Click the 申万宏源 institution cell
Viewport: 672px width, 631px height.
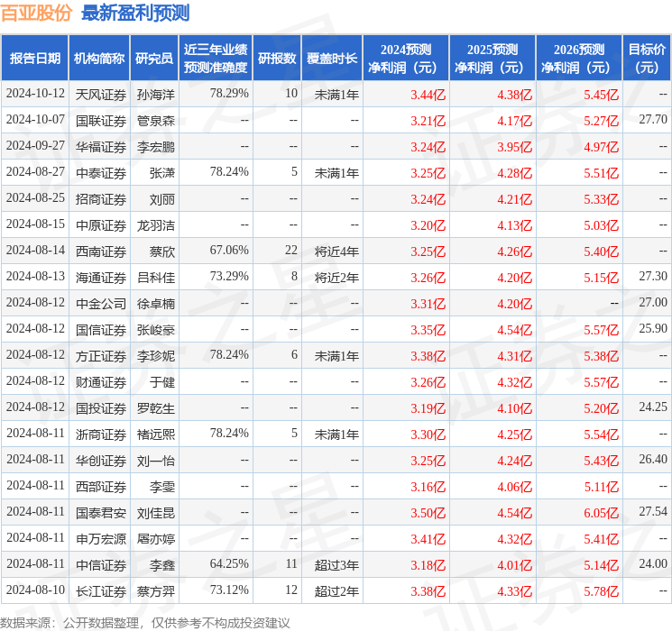click(101, 539)
